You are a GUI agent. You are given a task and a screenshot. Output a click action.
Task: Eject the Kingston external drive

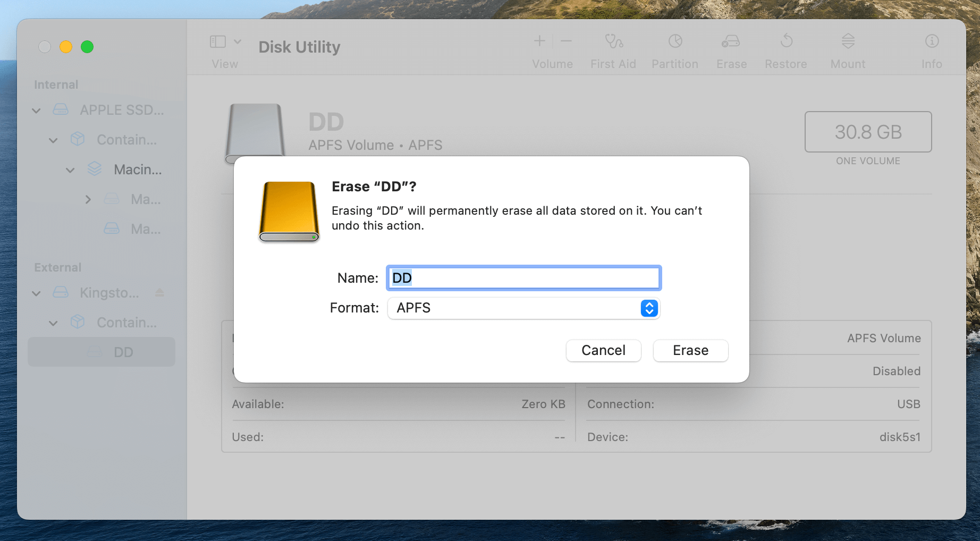click(161, 293)
